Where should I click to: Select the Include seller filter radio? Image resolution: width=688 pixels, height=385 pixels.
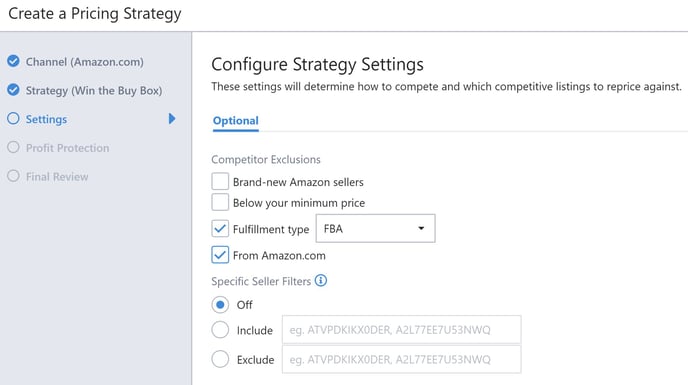(220, 330)
